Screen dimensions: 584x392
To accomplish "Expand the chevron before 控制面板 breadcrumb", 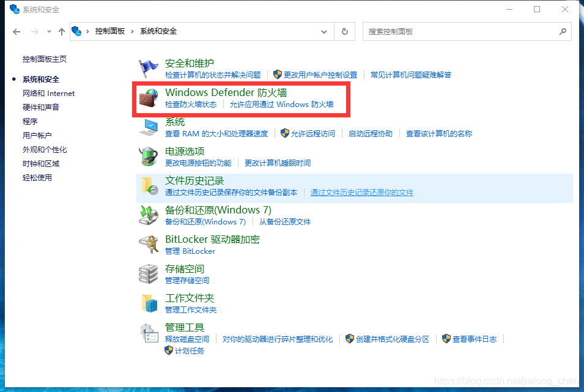I will 87,31.
